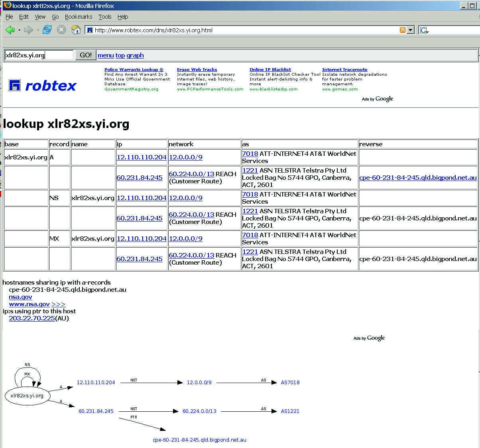The image size is (480, 448).
Task: Expand the Back button history dropdown arrow
Action: coord(19,30)
